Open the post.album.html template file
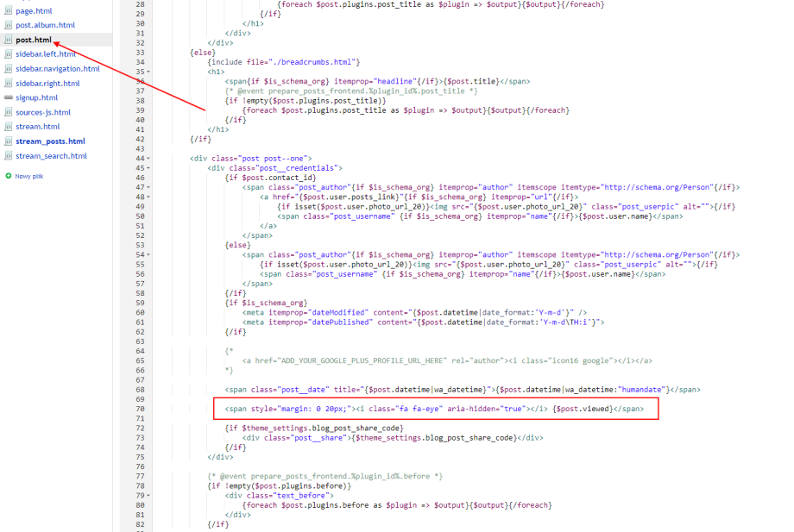The width and height of the screenshot is (794, 532). click(45, 25)
